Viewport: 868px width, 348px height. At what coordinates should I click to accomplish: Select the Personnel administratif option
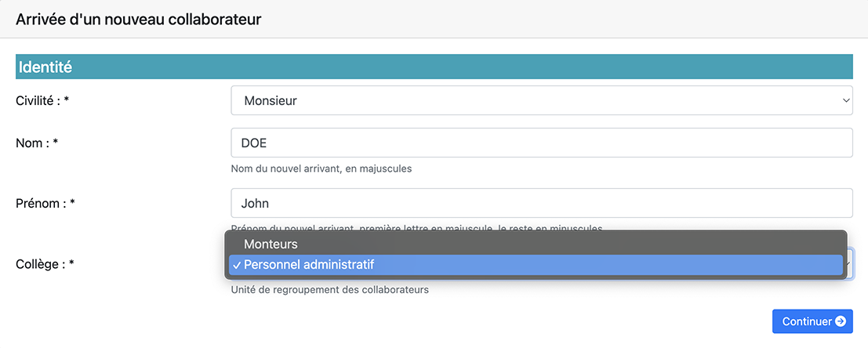tap(309, 265)
